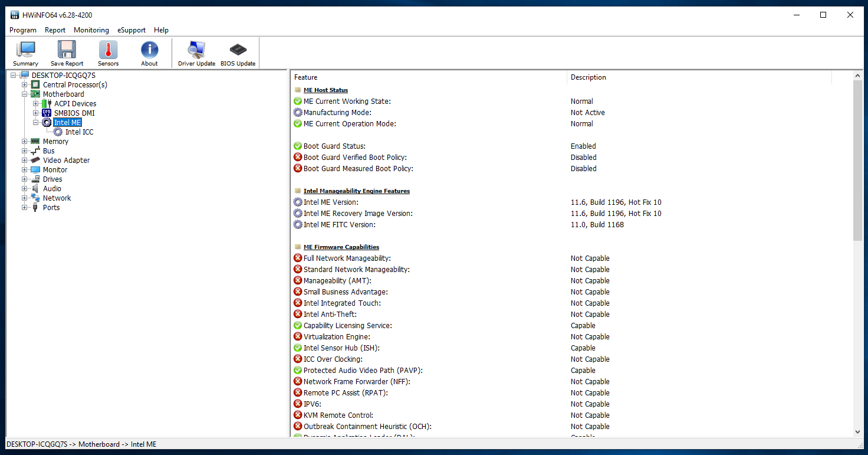This screenshot has width=868, height=455.
Task: Collapse the Motherboard node
Action: click(x=25, y=94)
